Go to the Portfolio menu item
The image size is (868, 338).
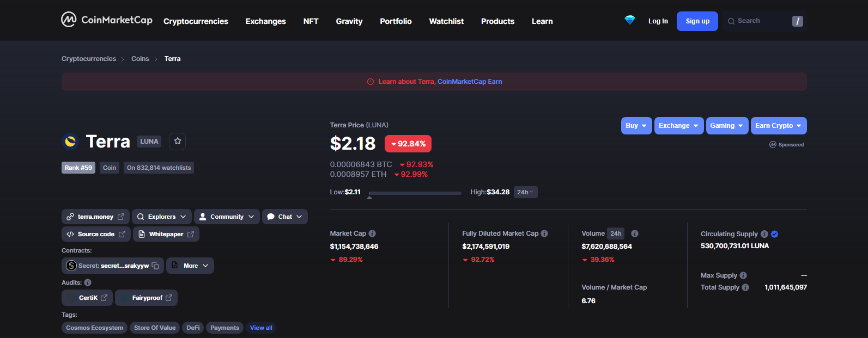396,21
